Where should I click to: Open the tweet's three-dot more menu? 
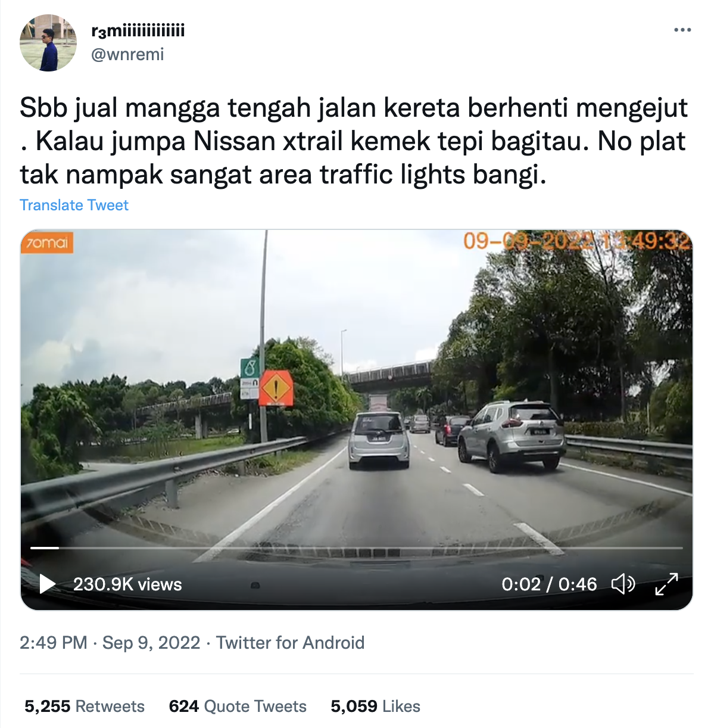(x=682, y=29)
